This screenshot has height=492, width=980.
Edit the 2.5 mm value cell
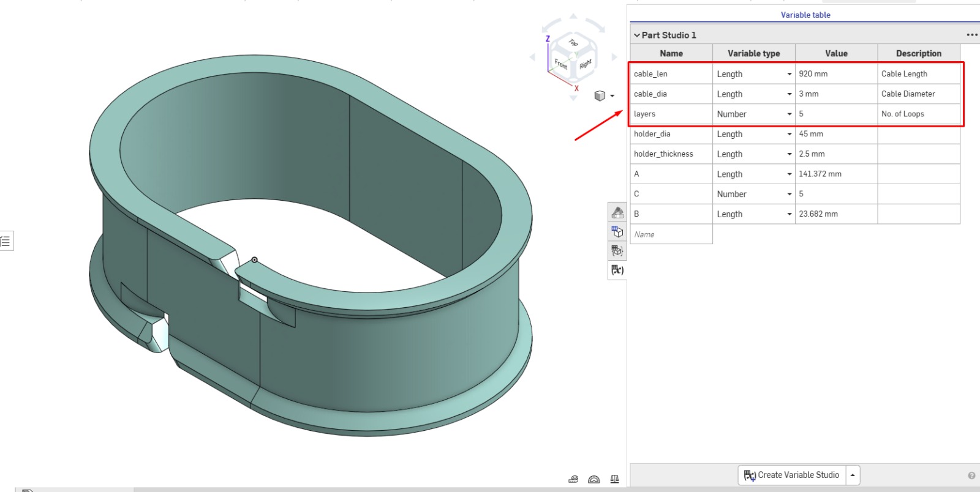(836, 154)
